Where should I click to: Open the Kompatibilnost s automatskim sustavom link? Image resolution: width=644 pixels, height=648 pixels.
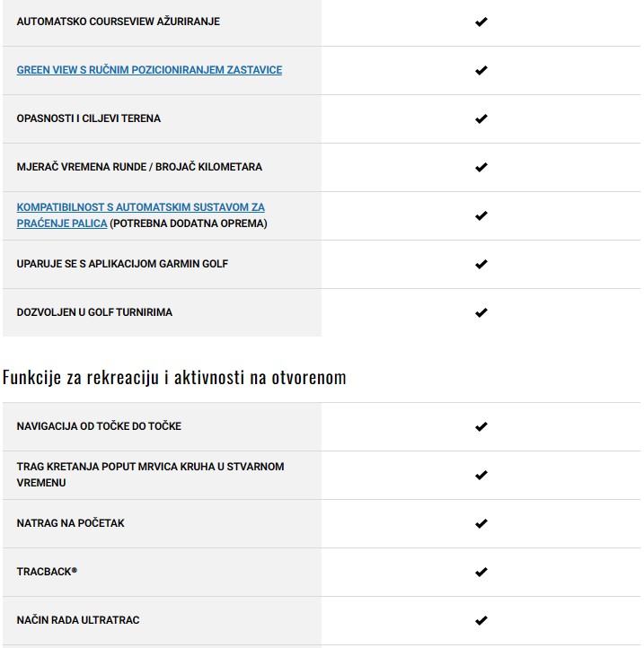140,207
